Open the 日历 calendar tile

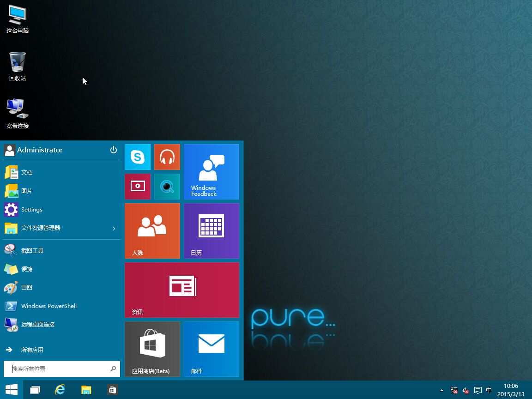click(211, 230)
